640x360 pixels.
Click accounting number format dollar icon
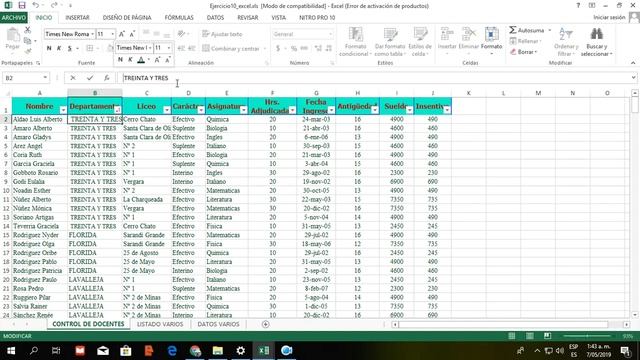(x=278, y=49)
